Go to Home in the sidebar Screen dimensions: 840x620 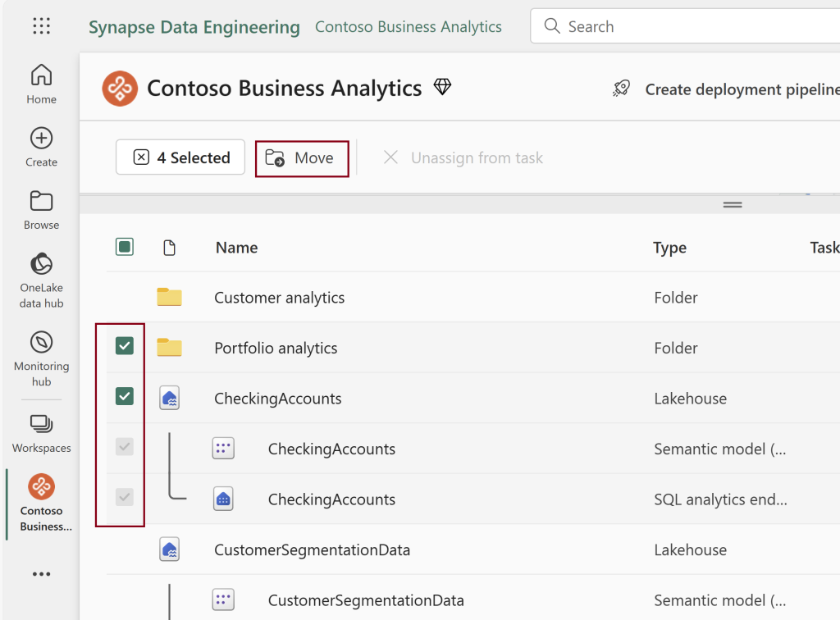coord(41,84)
